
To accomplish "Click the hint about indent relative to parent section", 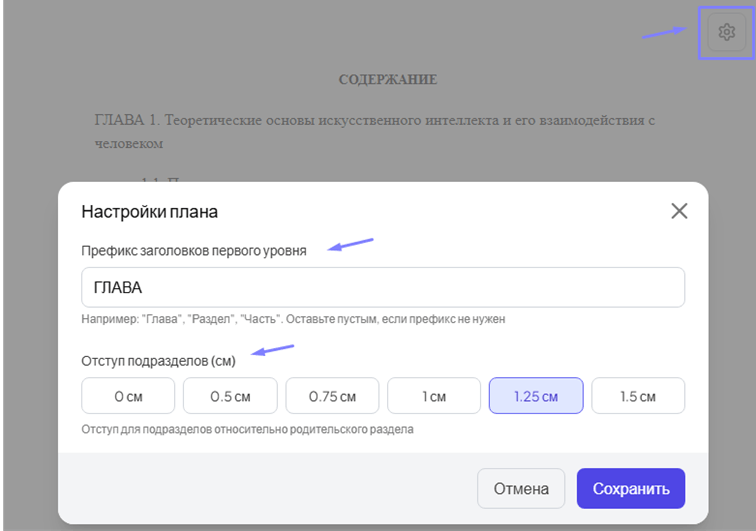I will point(247,430).
